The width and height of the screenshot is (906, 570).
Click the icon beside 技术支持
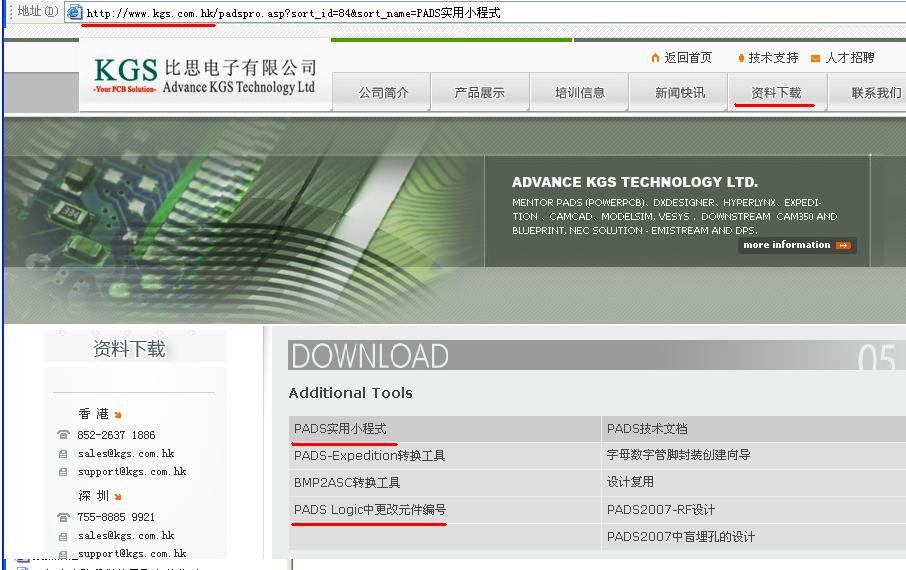pyautogui.click(x=741, y=58)
